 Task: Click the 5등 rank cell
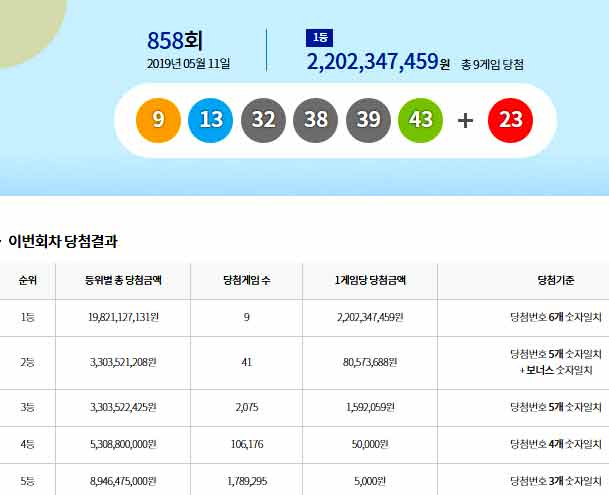(28, 481)
